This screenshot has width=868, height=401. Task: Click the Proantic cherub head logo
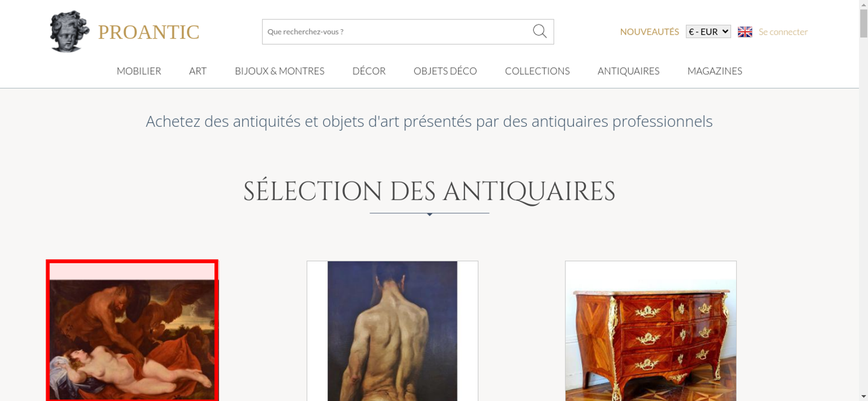click(x=69, y=31)
